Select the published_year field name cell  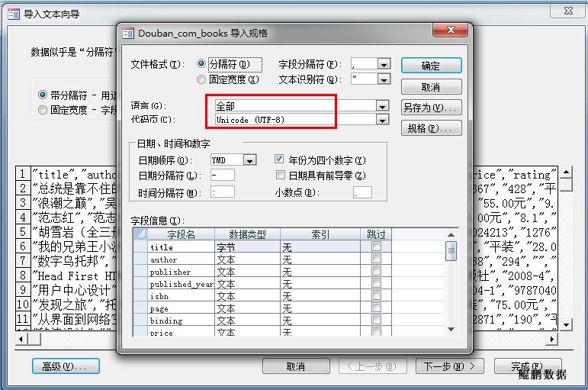[181, 284]
